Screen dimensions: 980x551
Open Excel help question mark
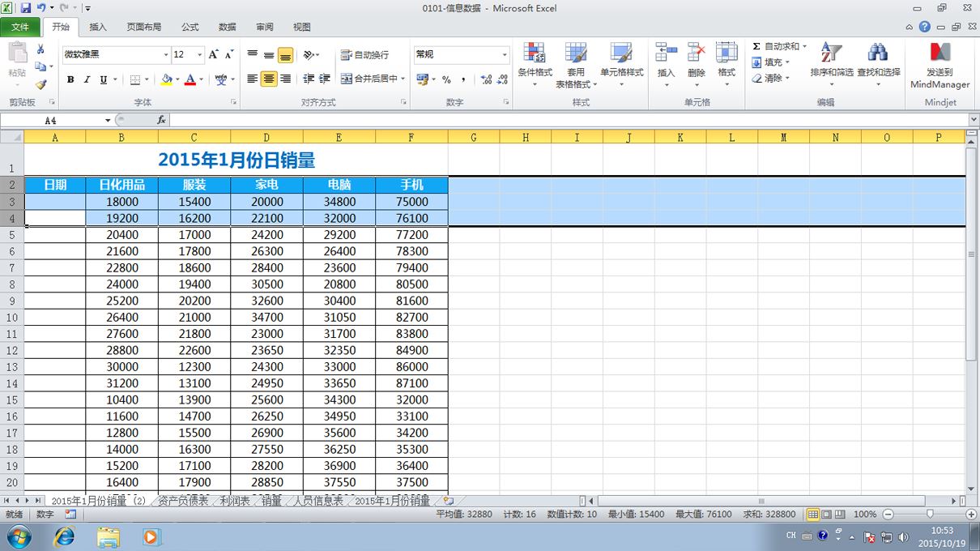tap(924, 27)
